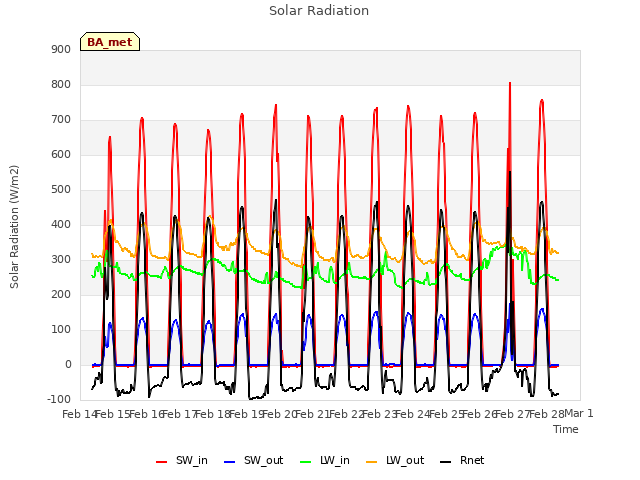Click the 800 y-axis tick label
This screenshot has width=640, height=480.
pos(61,84)
